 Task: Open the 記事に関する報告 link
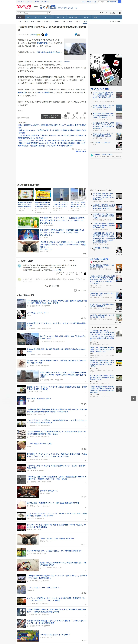point(24,118)
